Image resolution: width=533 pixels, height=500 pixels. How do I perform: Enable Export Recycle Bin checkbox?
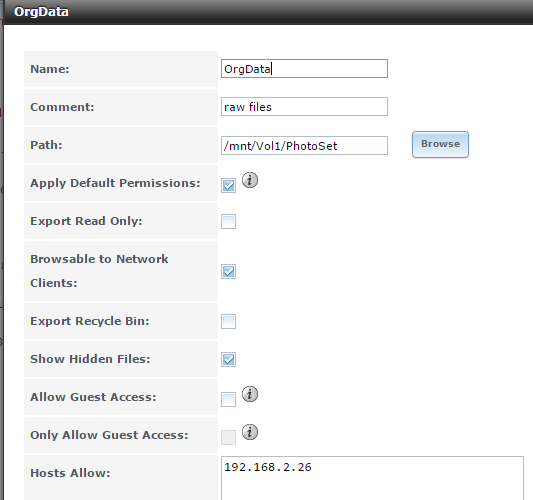pos(228,322)
